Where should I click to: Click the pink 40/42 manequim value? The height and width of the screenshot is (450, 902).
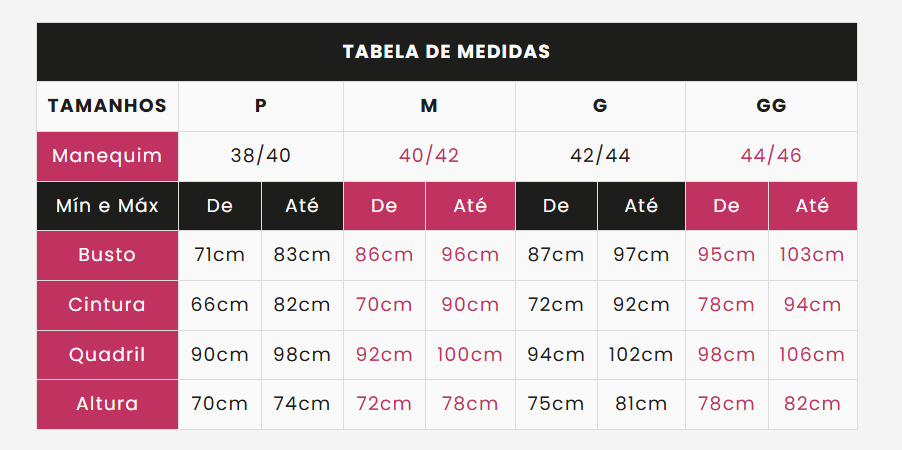(429, 156)
